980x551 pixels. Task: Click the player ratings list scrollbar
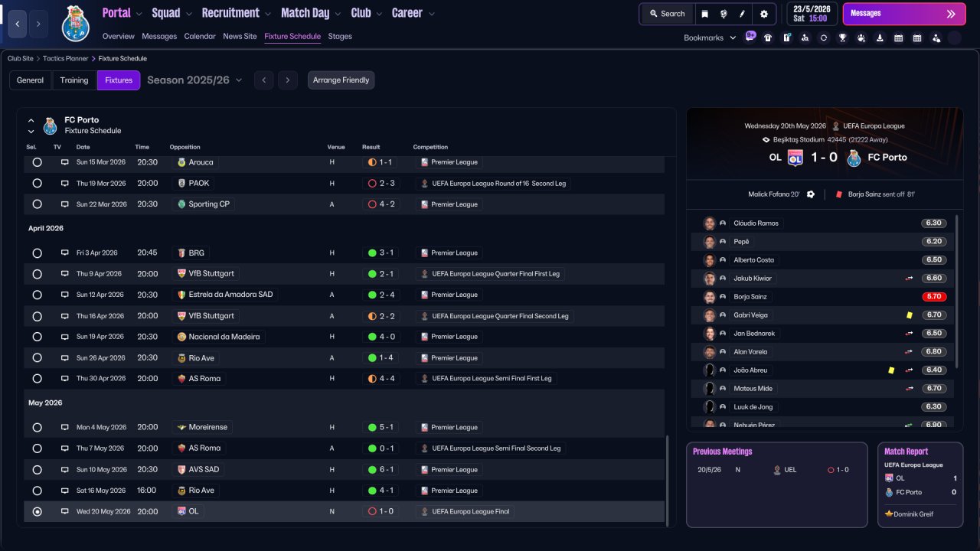tap(958, 291)
